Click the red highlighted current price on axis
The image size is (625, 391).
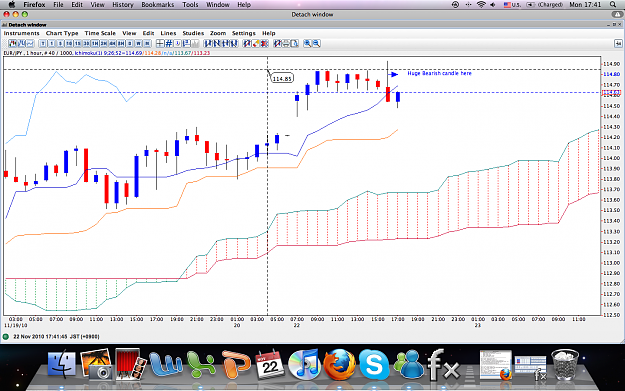[x=612, y=92]
